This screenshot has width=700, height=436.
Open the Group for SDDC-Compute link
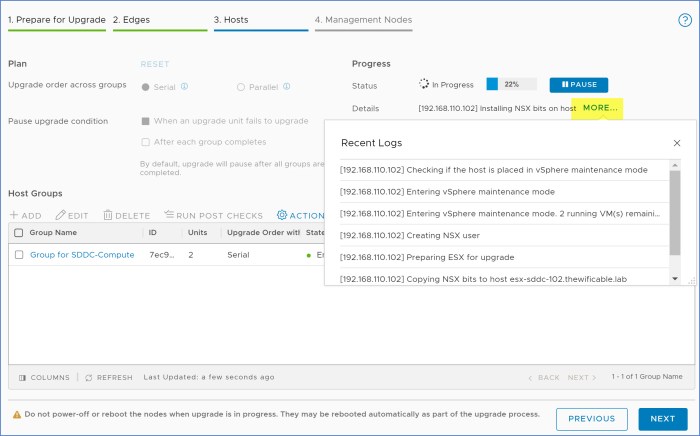click(82, 255)
